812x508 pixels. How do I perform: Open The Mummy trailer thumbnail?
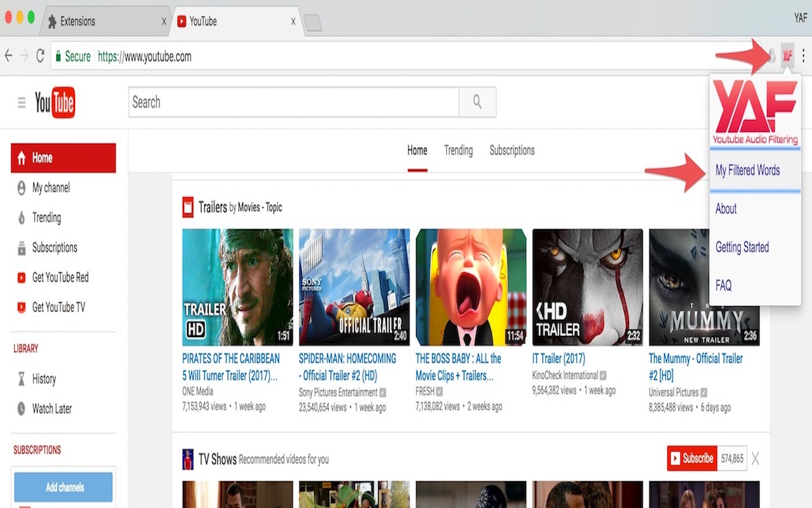[704, 287]
